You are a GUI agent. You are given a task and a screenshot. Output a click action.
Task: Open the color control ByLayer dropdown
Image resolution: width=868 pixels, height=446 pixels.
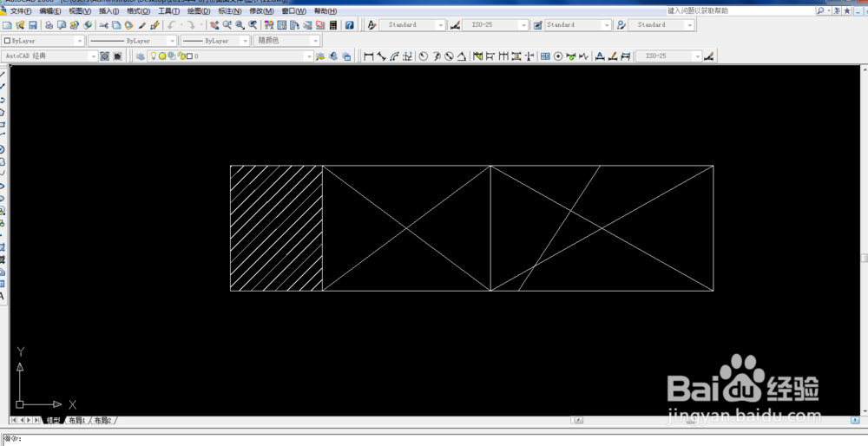pos(43,41)
